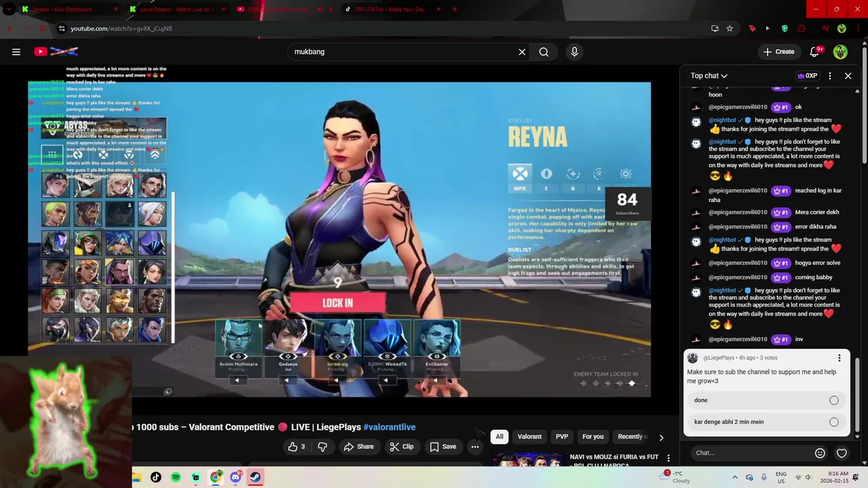868x488 pixels.
Task: Select the For you filter chip
Action: [x=593, y=436]
